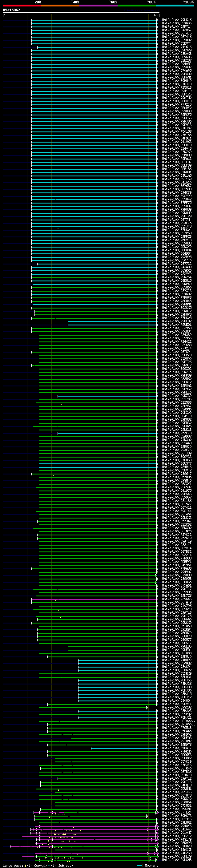
Task: Select hit label UniRef100_C3U0K8
Action: [176, 54]
